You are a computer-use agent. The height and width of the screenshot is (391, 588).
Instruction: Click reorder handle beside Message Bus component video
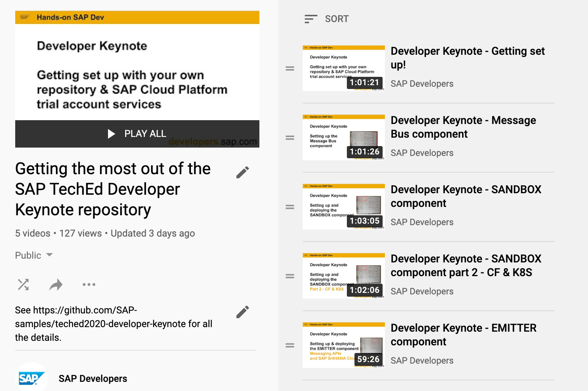tap(290, 138)
